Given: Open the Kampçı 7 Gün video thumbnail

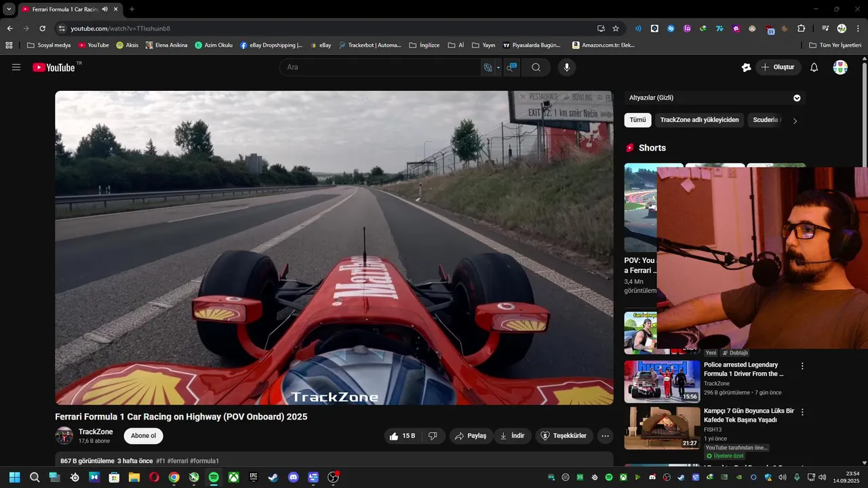Looking at the screenshot, I should 663,428.
